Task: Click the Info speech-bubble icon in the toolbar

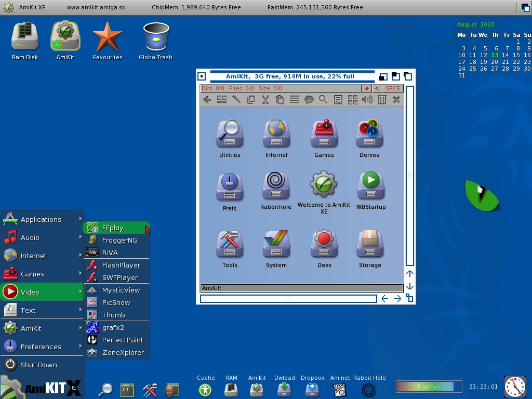Action: [x=309, y=100]
